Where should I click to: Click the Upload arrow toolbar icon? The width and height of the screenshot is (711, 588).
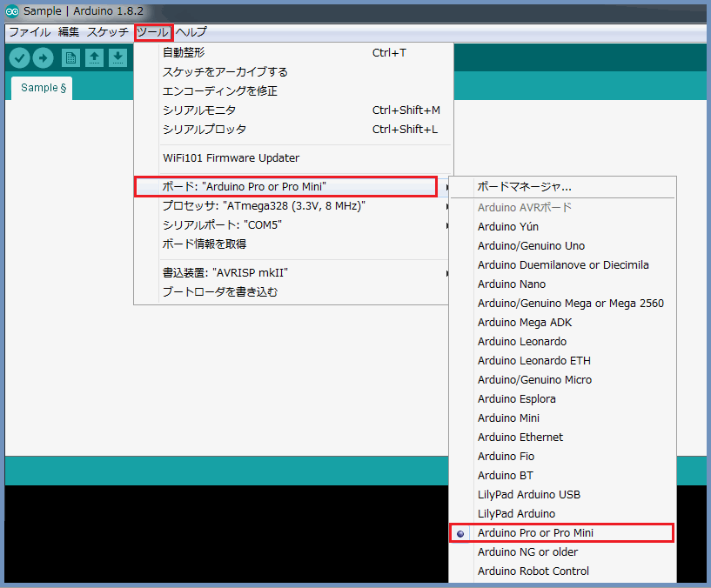[x=43, y=57]
